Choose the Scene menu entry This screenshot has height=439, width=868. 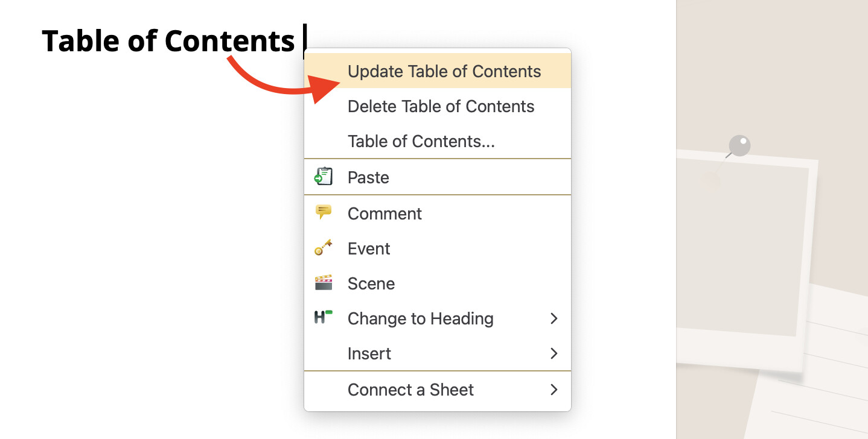pyautogui.click(x=438, y=283)
